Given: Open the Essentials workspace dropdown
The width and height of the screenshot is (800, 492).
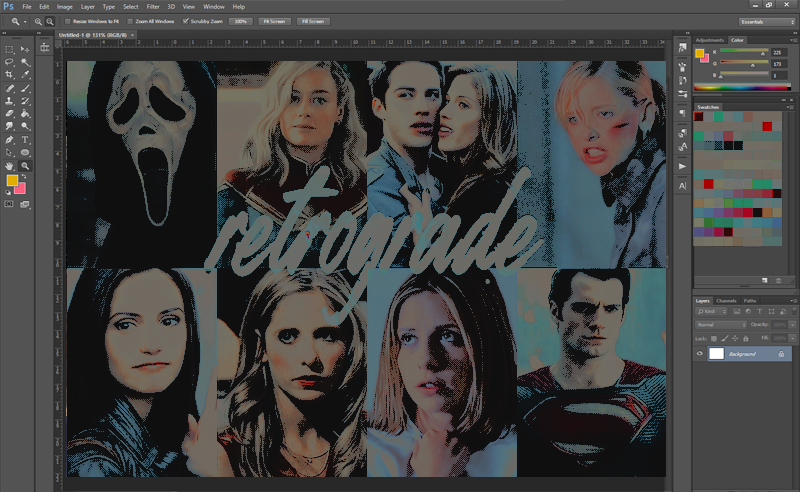Looking at the screenshot, I should point(766,20).
